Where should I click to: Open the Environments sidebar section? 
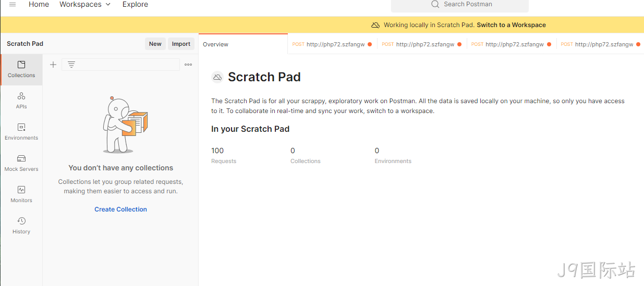click(x=21, y=132)
